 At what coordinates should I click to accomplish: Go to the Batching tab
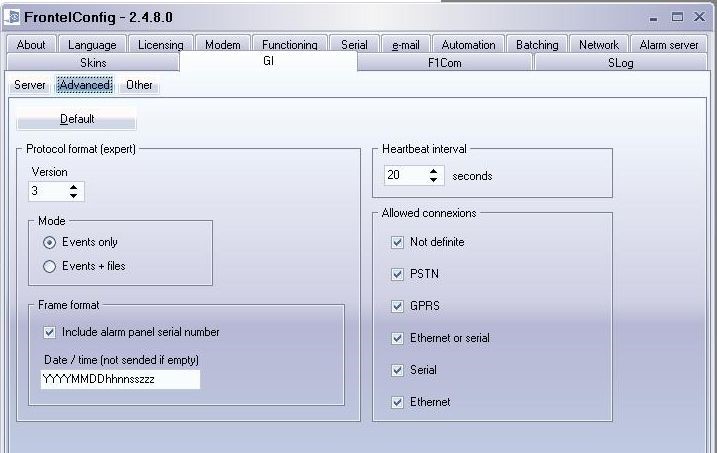pyautogui.click(x=537, y=45)
